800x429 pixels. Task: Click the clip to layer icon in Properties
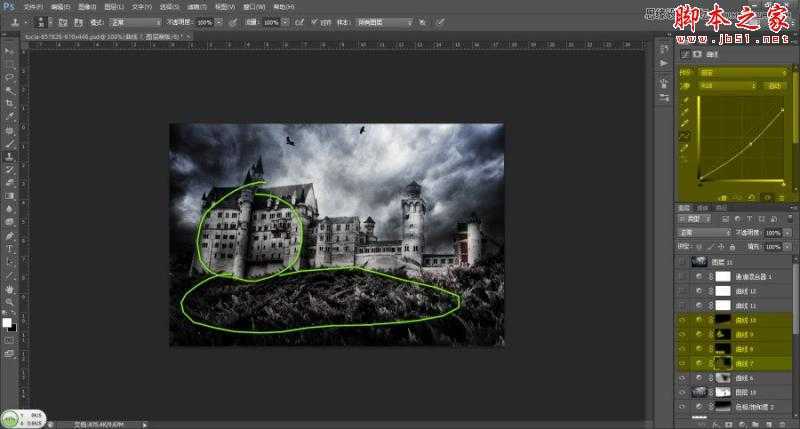pos(722,197)
